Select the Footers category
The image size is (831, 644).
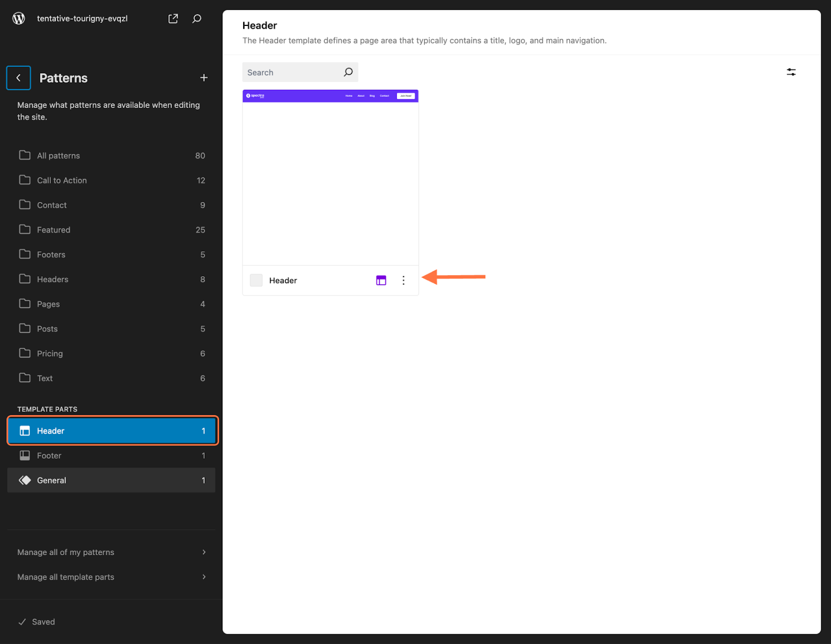point(50,254)
